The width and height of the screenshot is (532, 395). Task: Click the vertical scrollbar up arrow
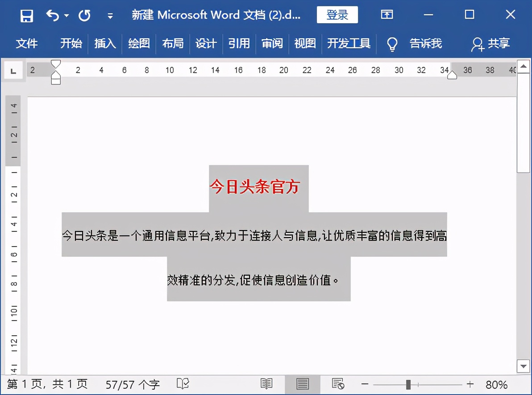(x=524, y=66)
